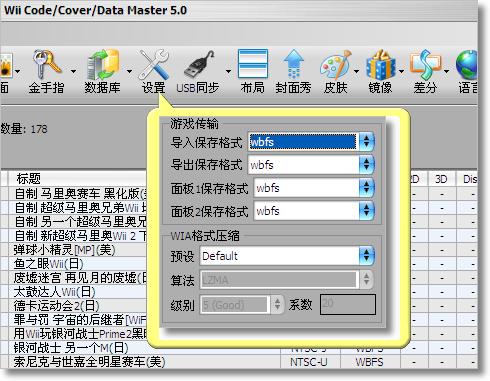Viewport: 490px width, 381px height.
Task: Expand the 预设 Default preset dropdown
Action: tap(367, 256)
